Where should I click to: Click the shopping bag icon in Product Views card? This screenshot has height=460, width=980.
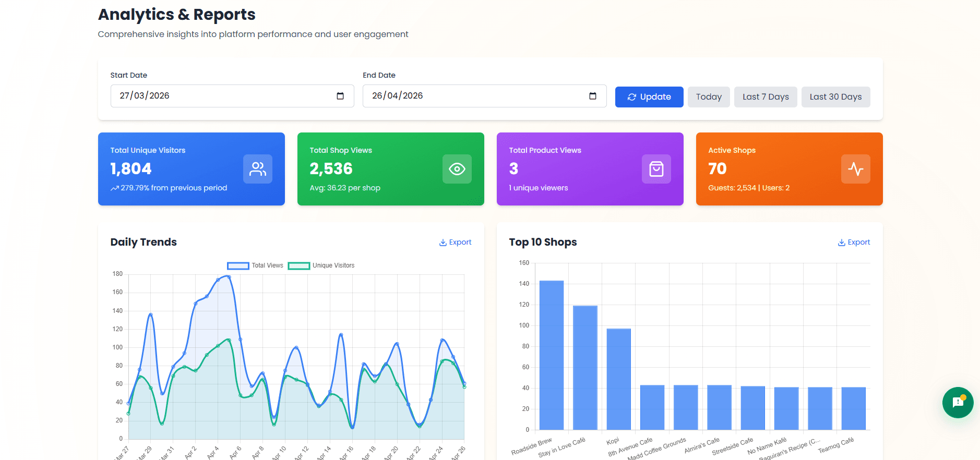[x=656, y=169]
